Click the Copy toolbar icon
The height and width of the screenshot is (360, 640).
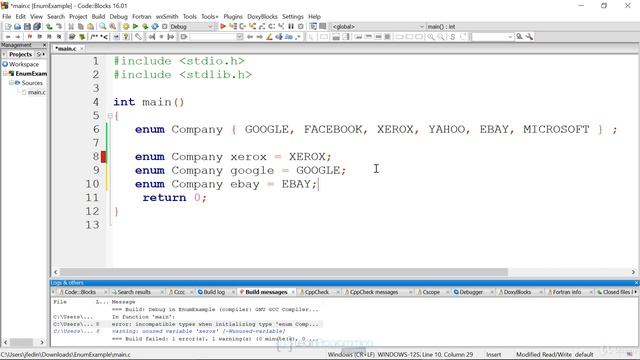tap(81, 27)
